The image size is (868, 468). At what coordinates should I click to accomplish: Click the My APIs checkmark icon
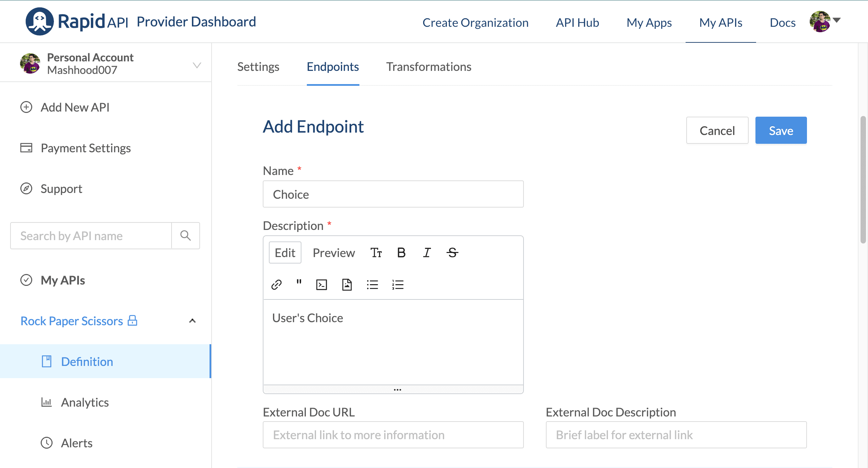tap(26, 280)
